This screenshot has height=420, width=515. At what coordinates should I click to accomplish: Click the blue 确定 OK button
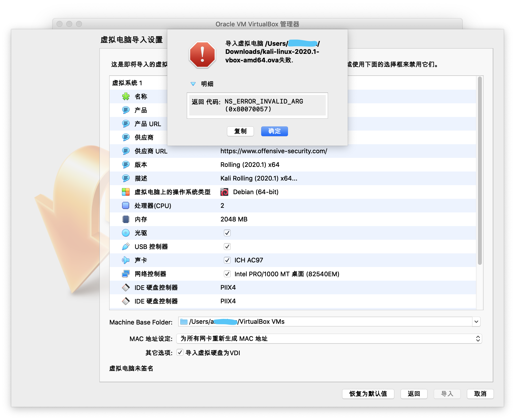click(275, 131)
